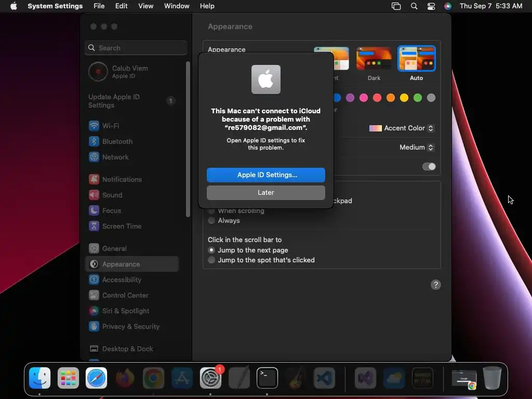Activate Siri from the menu bar
Image resolution: width=532 pixels, height=399 pixels.
448,6
